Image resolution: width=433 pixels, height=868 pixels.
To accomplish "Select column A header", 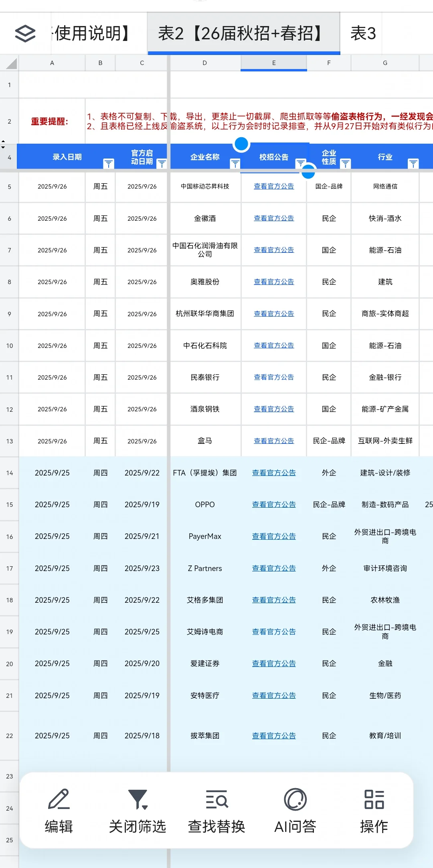I will [52, 63].
